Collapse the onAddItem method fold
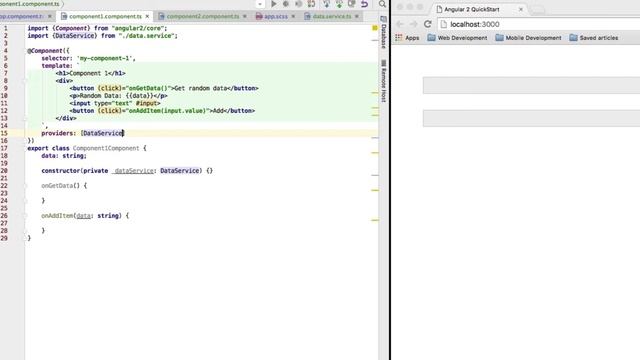This screenshot has width=640, height=360. pos(25,216)
